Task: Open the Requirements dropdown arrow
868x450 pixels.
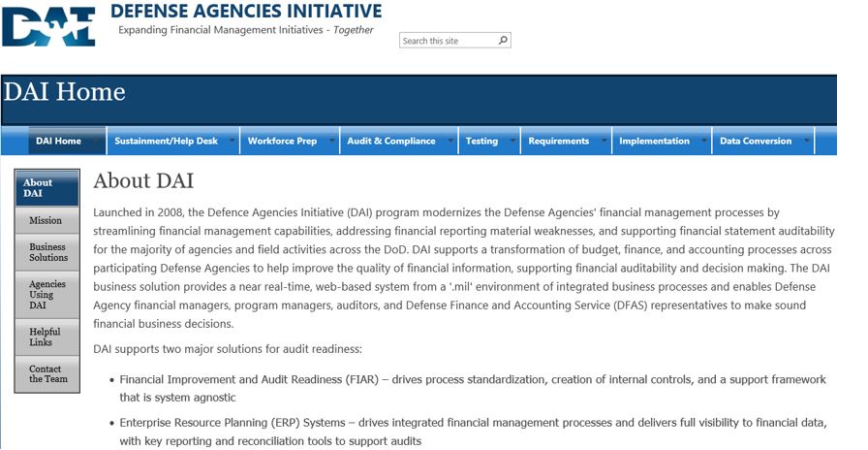Action: pos(604,141)
